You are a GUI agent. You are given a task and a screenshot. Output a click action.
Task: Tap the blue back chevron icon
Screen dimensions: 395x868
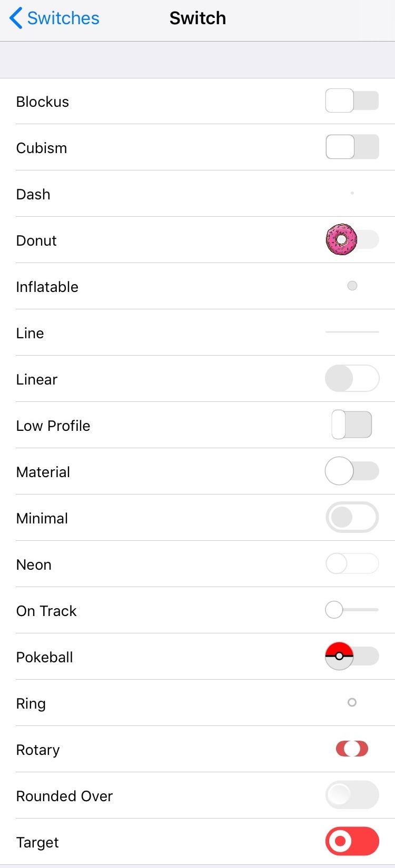pyautogui.click(x=16, y=18)
